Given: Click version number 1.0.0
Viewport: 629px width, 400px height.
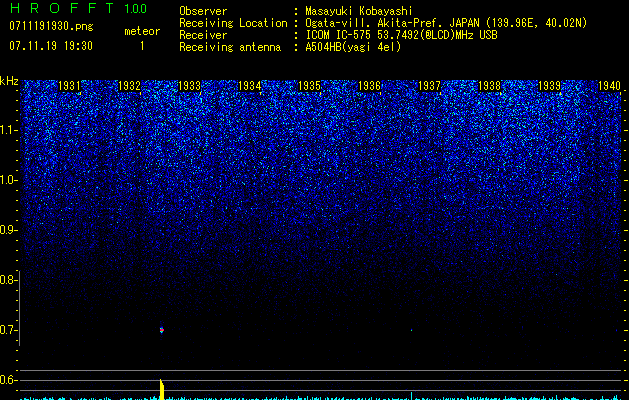Looking at the screenshot, I should click(136, 9).
